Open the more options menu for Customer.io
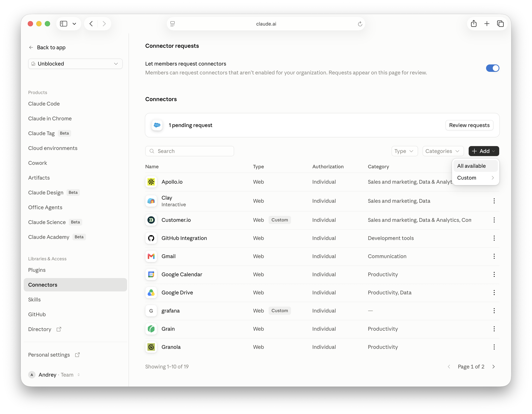This screenshot has height=414, width=532. [x=494, y=220]
